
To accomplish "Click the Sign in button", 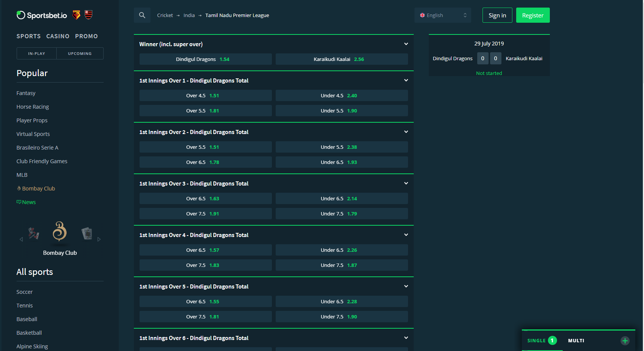I will point(497,15).
